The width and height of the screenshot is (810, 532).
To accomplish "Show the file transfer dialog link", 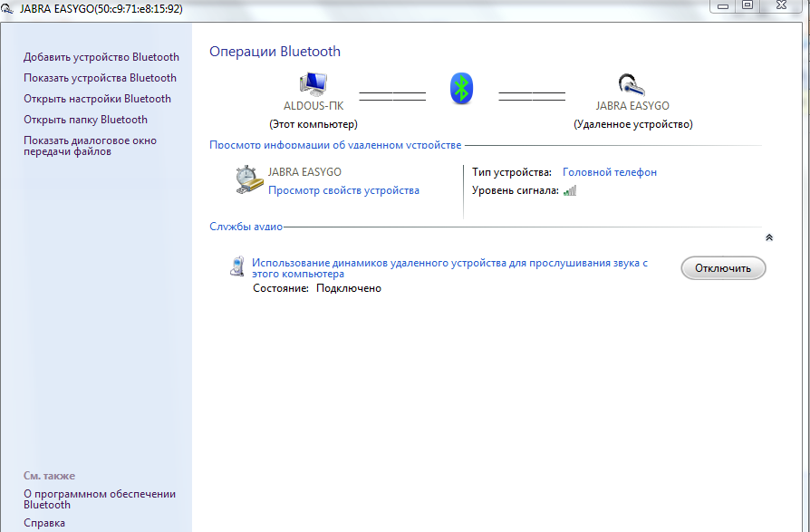I will tap(90, 146).
